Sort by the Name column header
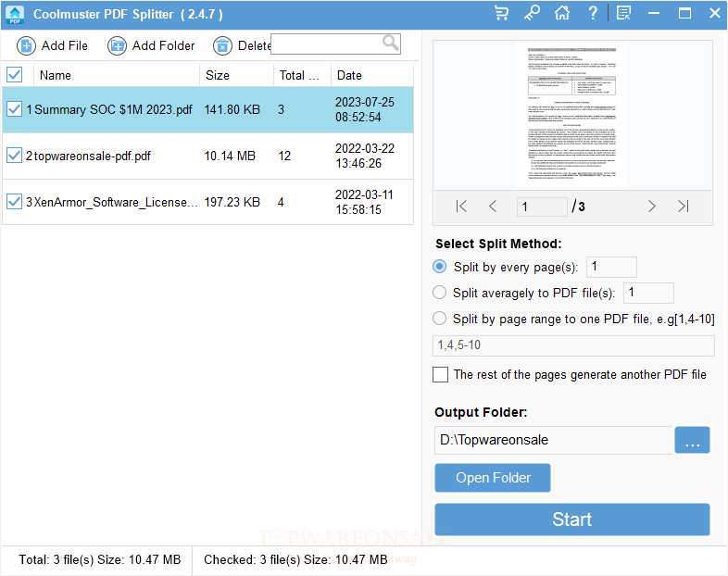728x576 pixels. [x=117, y=75]
